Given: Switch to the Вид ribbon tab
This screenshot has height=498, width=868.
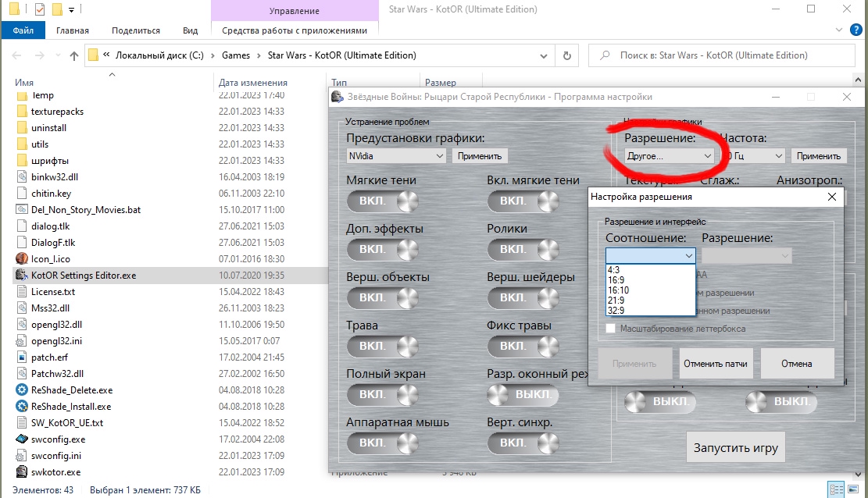Looking at the screenshot, I should [x=191, y=30].
